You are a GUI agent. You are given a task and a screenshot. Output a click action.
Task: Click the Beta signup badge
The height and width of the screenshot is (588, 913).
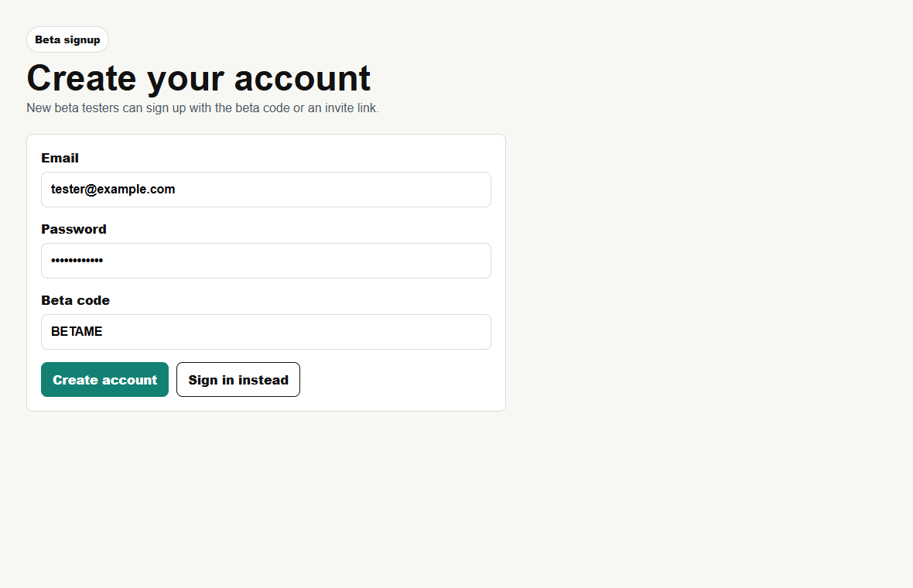coord(67,39)
